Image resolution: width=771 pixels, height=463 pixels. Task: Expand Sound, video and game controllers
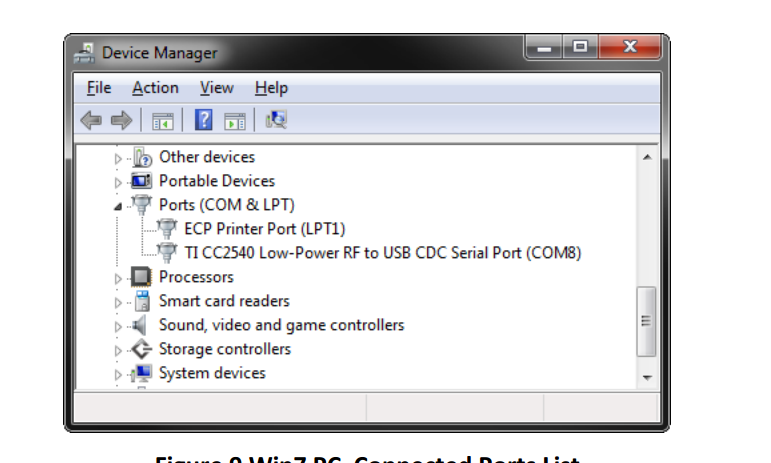coord(118,326)
